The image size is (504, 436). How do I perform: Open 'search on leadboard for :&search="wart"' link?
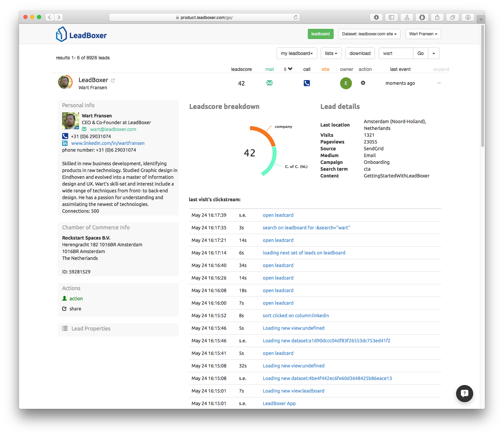(306, 228)
